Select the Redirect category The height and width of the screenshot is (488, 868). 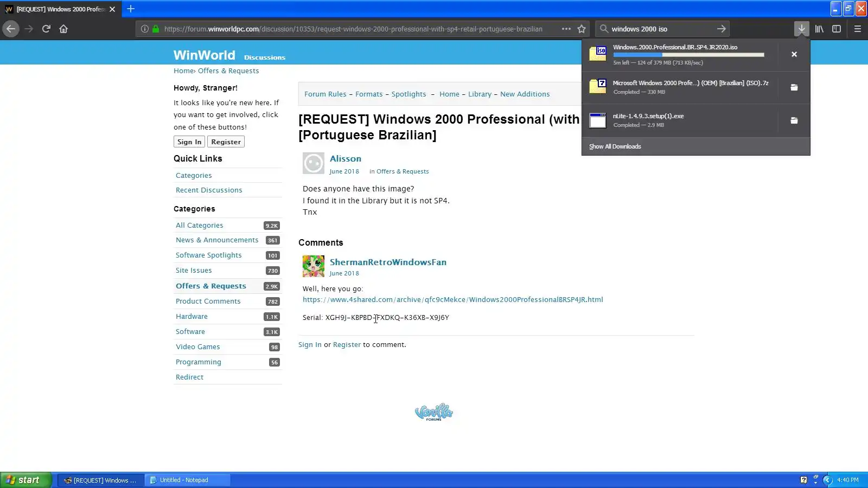pyautogui.click(x=189, y=377)
